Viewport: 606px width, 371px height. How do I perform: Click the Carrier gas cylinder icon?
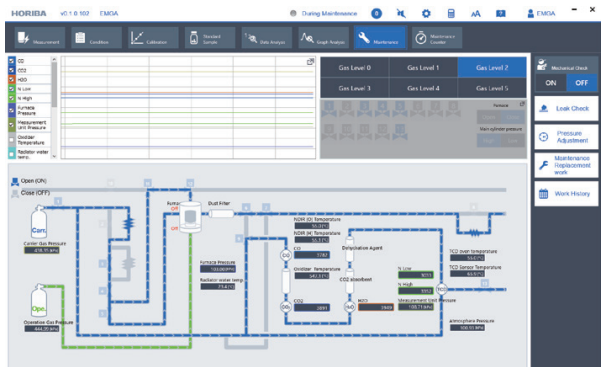pyautogui.click(x=39, y=222)
